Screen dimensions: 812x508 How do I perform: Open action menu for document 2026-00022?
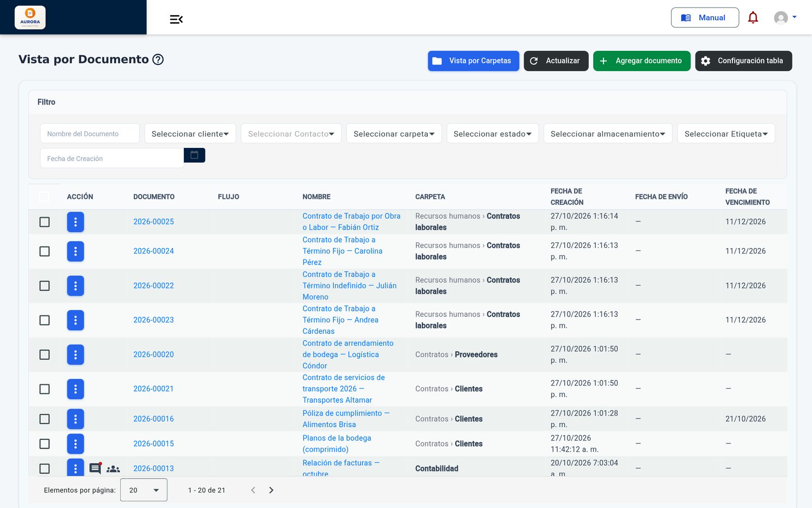(75, 285)
